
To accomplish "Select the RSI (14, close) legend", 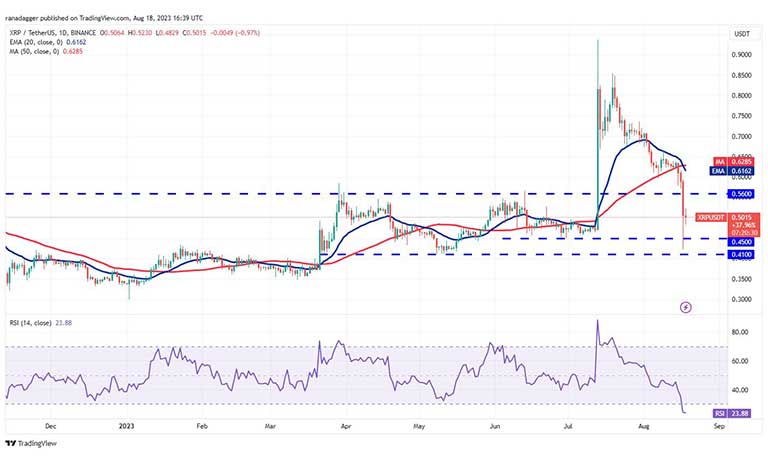I will click(x=41, y=323).
